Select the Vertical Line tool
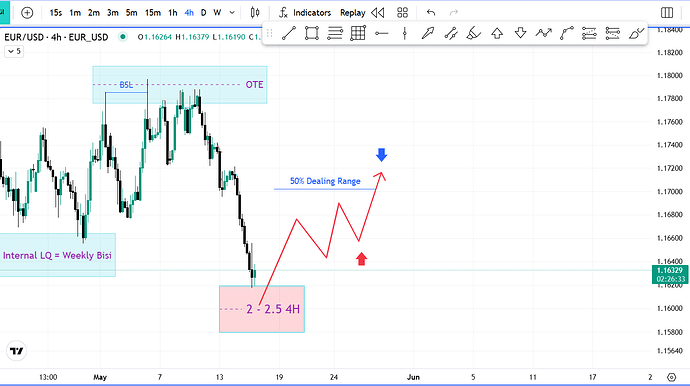 click(x=404, y=33)
